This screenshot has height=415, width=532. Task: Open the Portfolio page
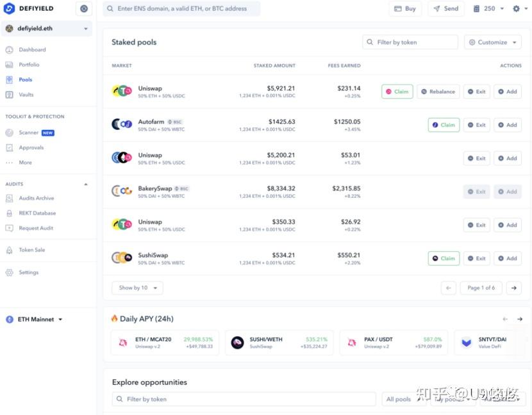coord(29,65)
